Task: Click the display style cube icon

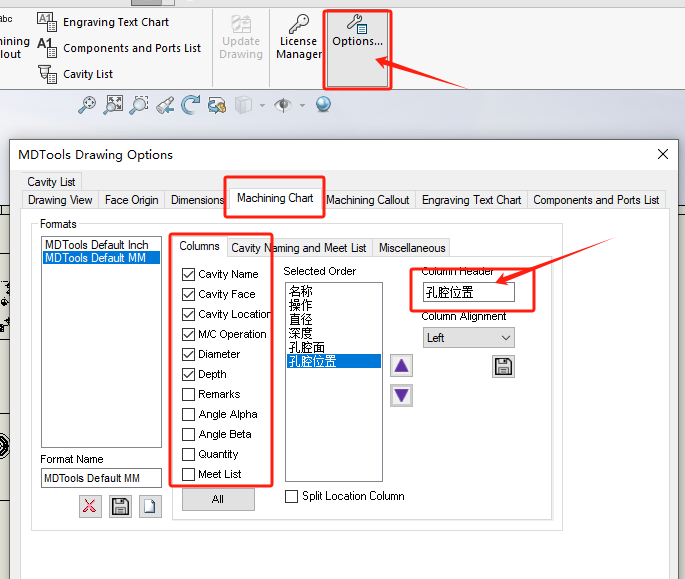Action: [x=243, y=105]
